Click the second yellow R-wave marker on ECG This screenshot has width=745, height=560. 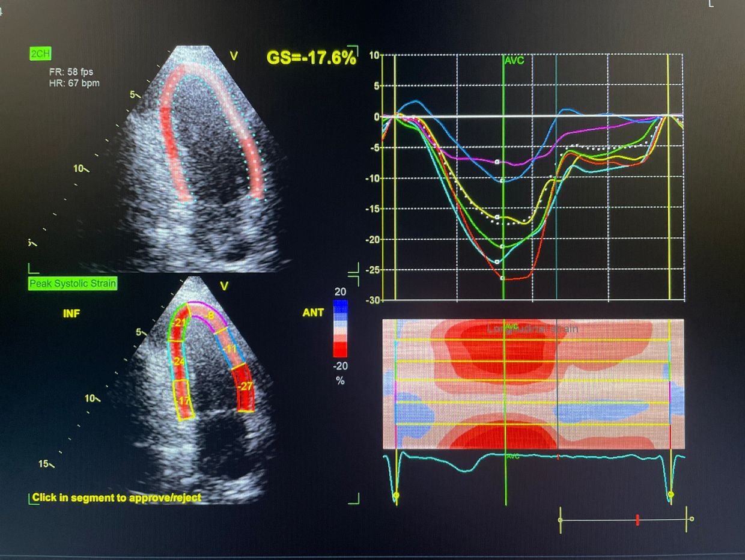(x=670, y=495)
